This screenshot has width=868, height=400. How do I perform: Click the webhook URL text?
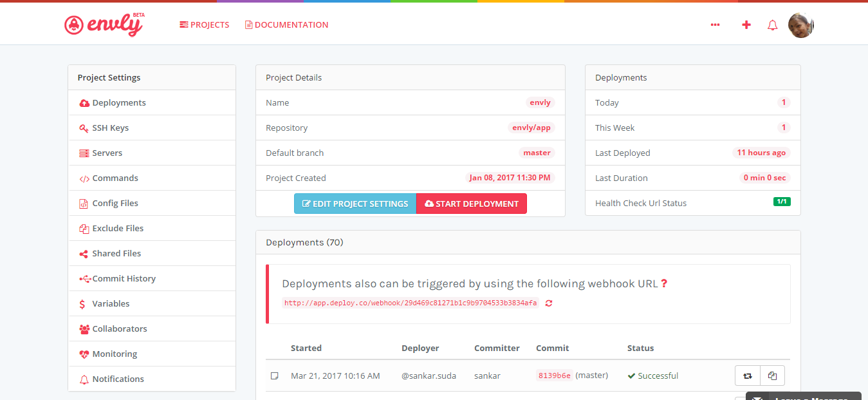[x=411, y=303]
